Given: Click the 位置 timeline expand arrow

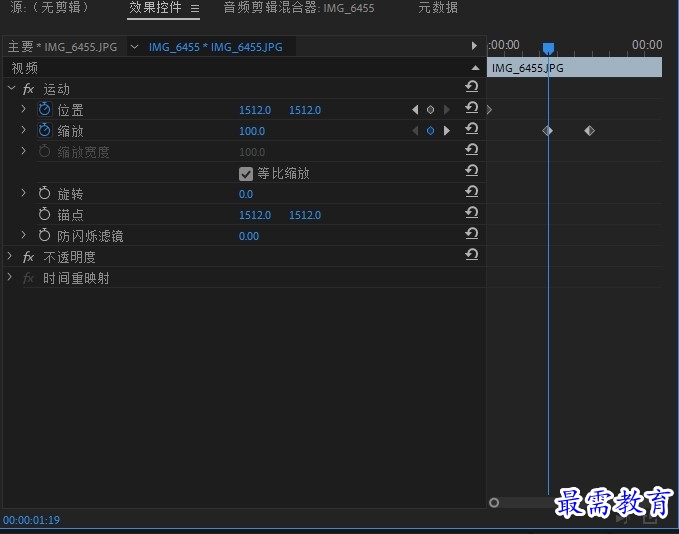Looking at the screenshot, I should [x=489, y=110].
